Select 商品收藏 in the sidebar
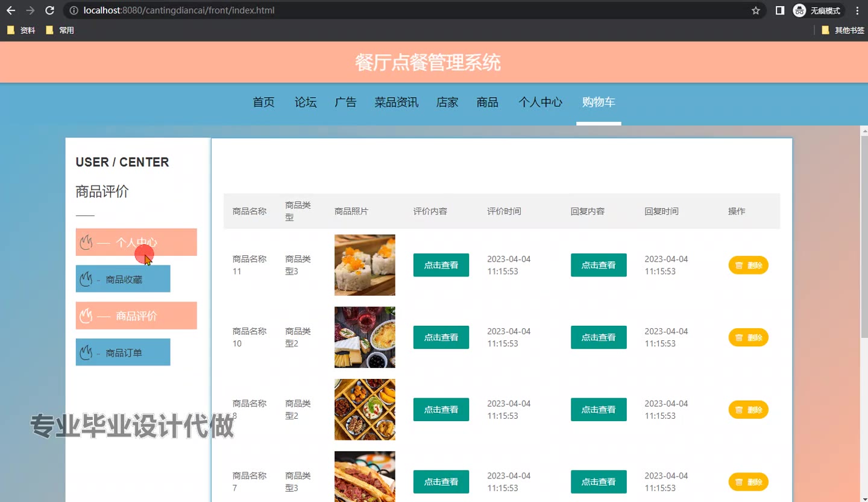868x502 pixels. [x=123, y=279]
